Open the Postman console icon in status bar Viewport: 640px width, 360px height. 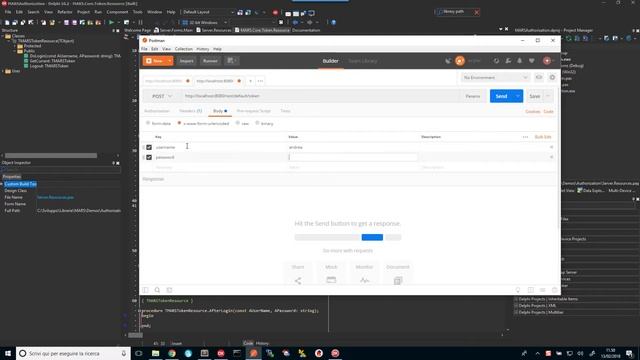169,290
